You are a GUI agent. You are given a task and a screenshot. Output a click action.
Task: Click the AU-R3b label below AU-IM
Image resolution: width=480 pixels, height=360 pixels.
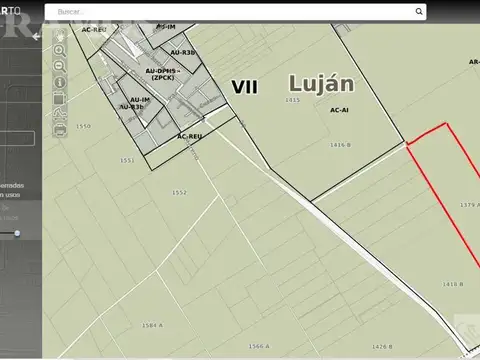(x=131, y=107)
